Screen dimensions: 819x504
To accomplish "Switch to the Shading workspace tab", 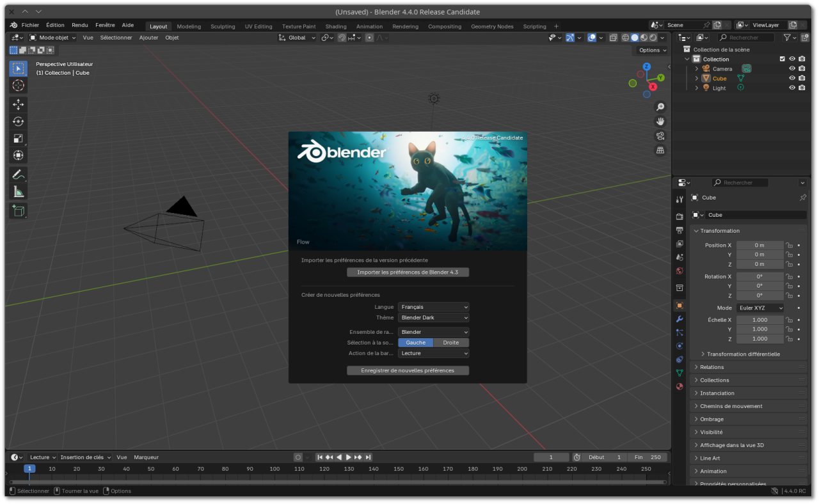I will coord(336,26).
